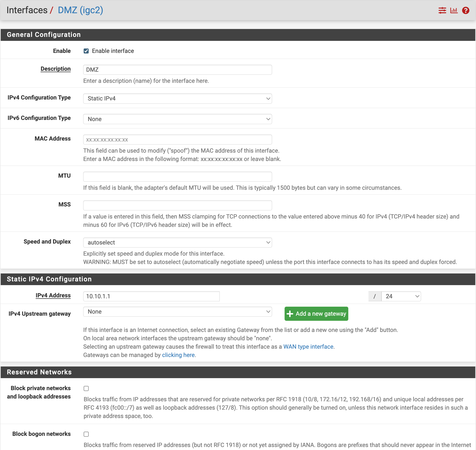Click the red help question mark icon
The width and height of the screenshot is (476, 450).
(x=465, y=11)
